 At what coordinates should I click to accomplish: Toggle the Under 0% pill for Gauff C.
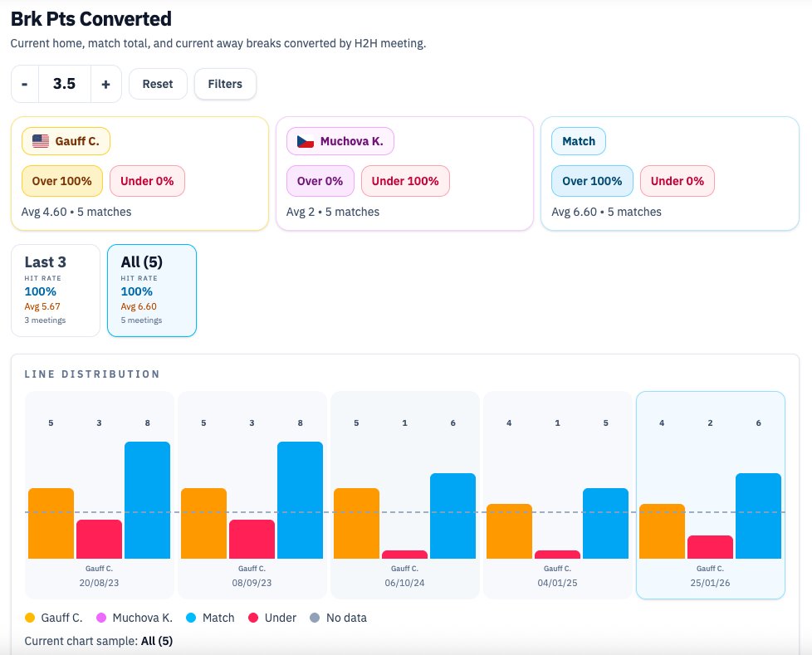pos(147,180)
